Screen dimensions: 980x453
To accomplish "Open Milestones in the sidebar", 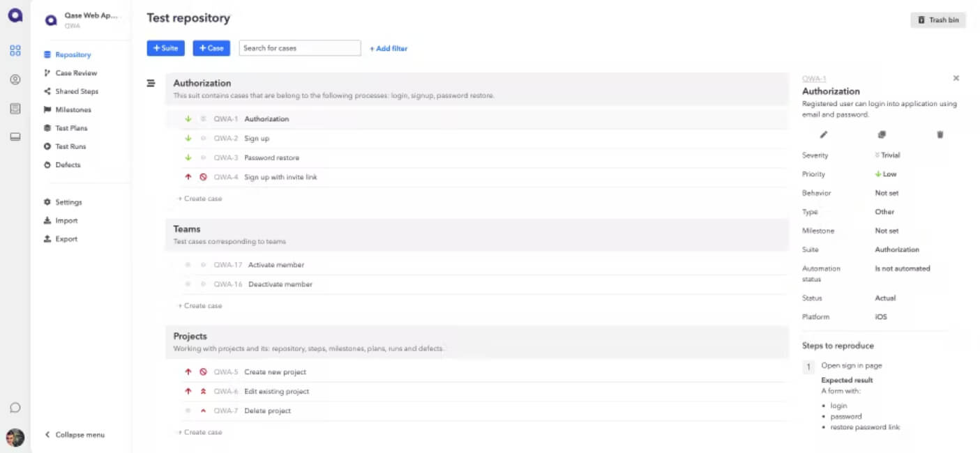I will pyautogui.click(x=68, y=110).
